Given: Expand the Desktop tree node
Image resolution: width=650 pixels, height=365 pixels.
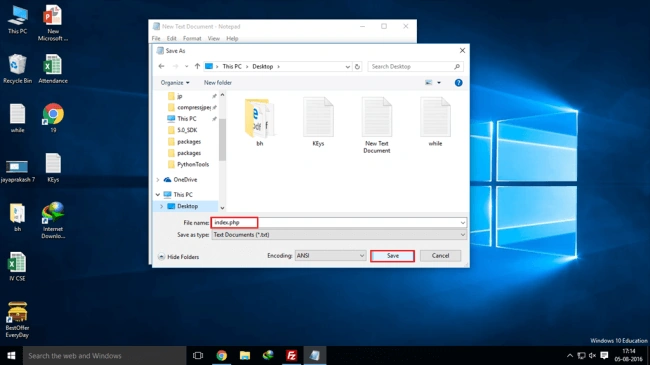Looking at the screenshot, I should click(x=162, y=206).
